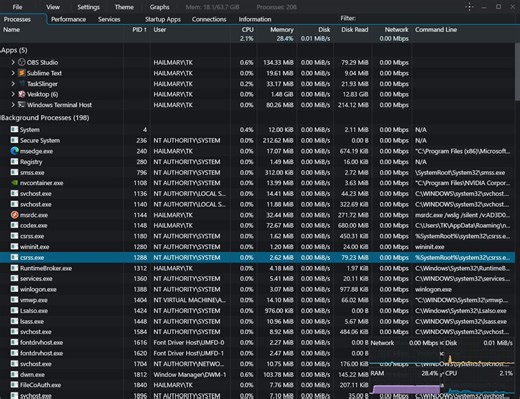Image resolution: width=520 pixels, height=399 pixels.
Task: Click the crosshair window-finder icon in title bar
Action: [x=469, y=7]
